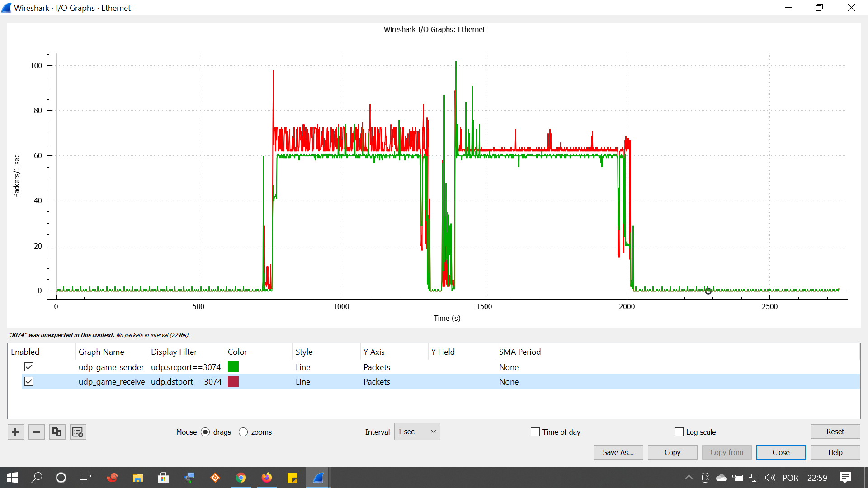Duplicate the selected graph
Viewport: 868px width, 488px height.
pos(57,432)
